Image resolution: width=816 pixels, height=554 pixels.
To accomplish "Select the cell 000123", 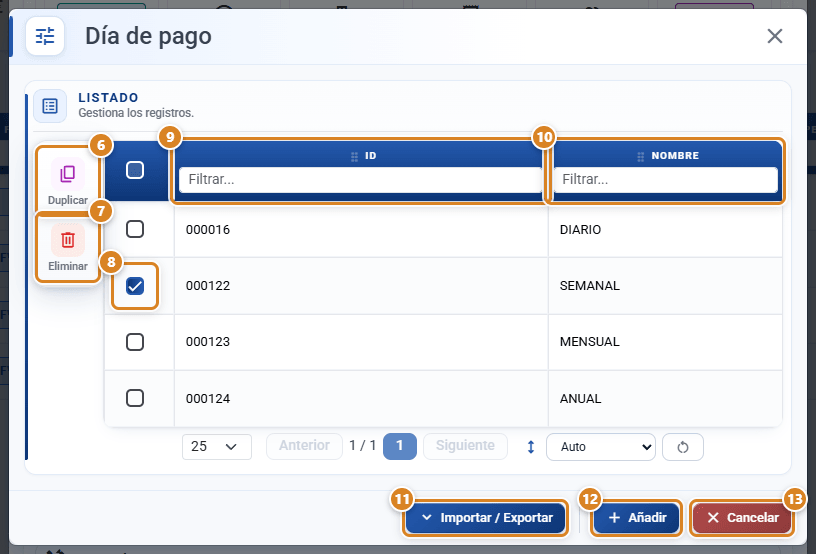I will pyautogui.click(x=361, y=342).
